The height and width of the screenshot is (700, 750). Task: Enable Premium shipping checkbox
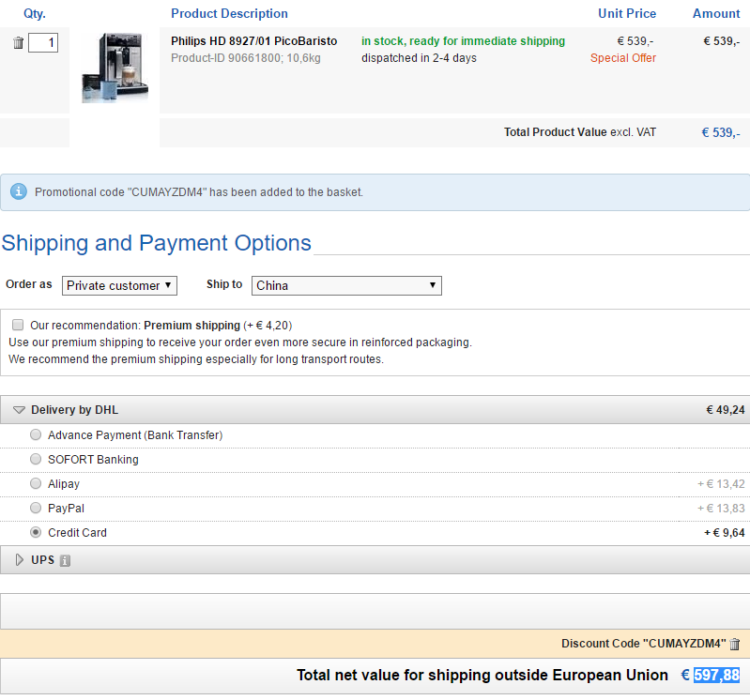18,326
